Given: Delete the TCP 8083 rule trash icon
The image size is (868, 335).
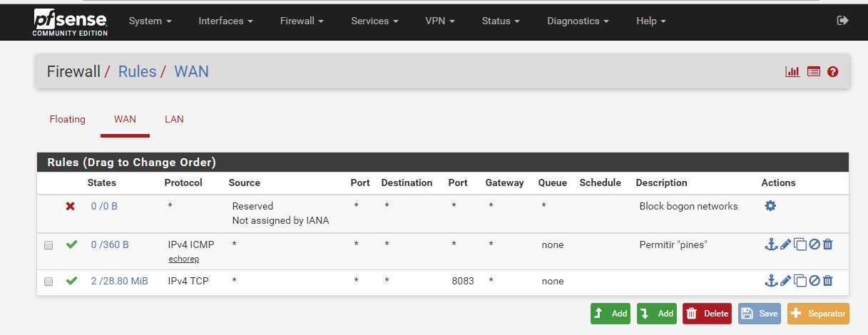Looking at the screenshot, I should (x=828, y=281).
